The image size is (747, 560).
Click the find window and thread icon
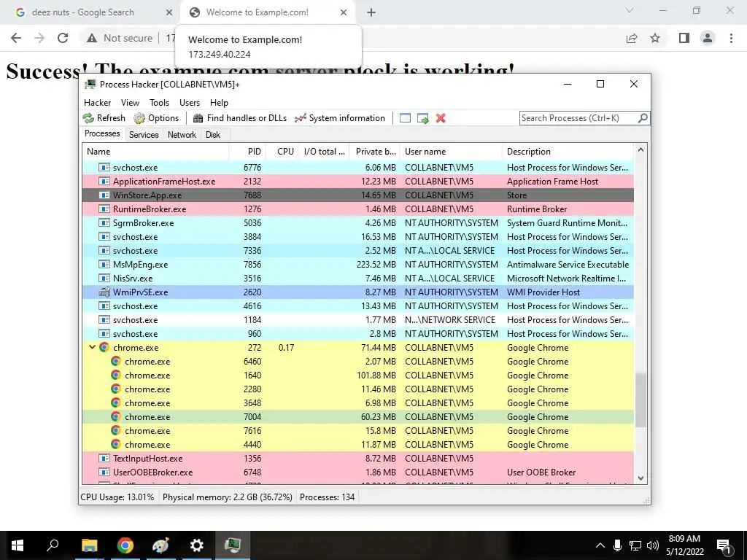(422, 118)
